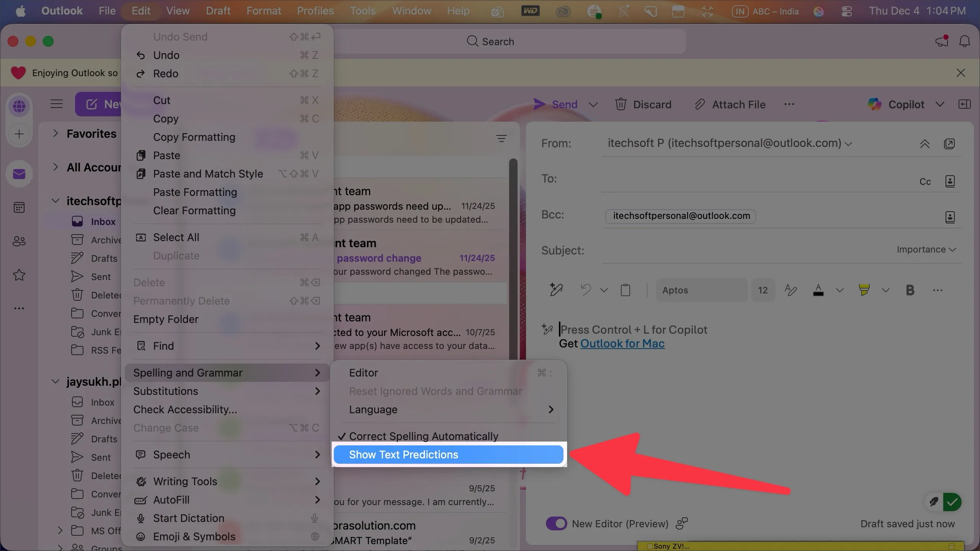Click the notification bell icon

[964, 41]
